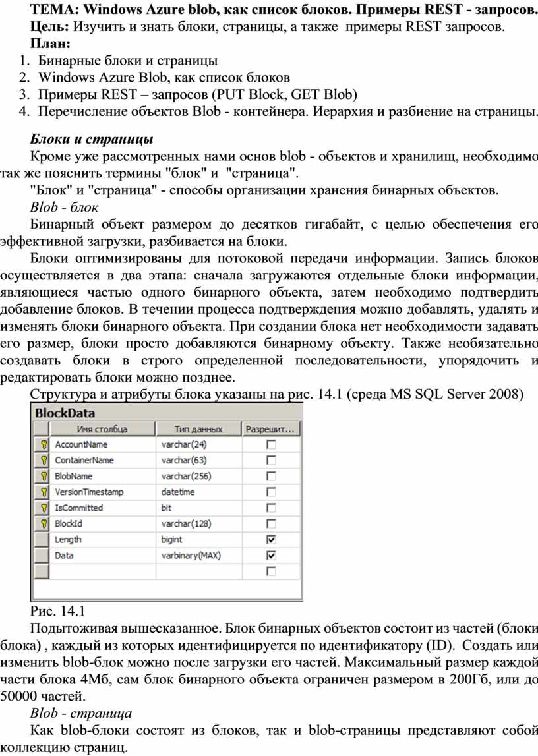Click the varbinary(MAX) data type cell
The image size is (538, 756).
click(198, 556)
